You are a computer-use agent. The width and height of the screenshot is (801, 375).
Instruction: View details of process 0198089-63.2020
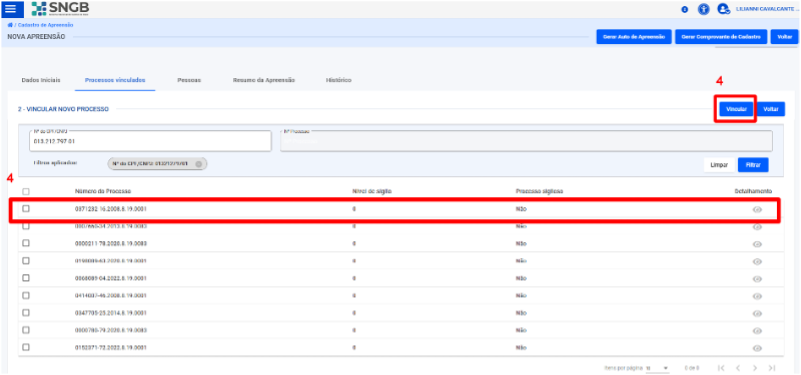[x=757, y=262]
